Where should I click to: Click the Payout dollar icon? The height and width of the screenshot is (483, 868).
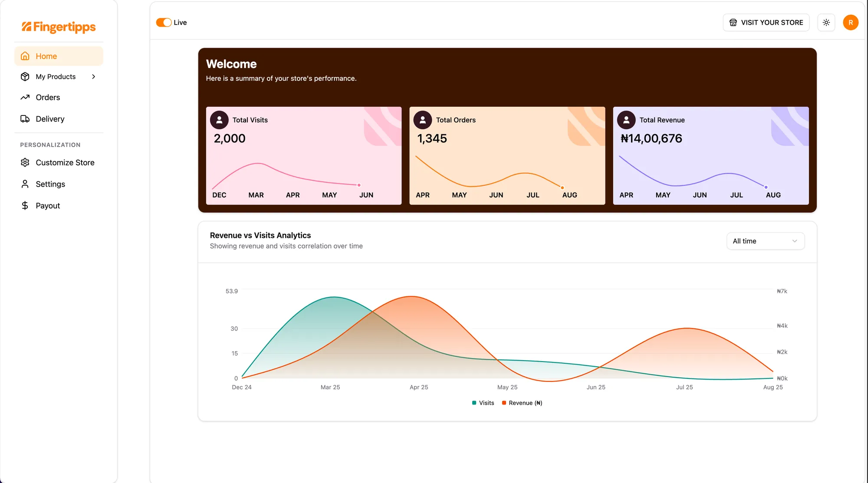(x=25, y=206)
